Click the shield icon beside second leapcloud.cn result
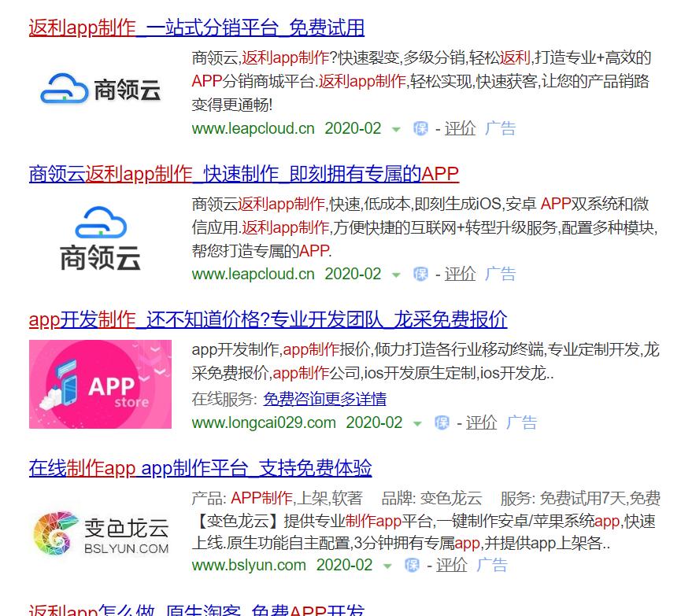The height and width of the screenshot is (616, 681). tap(420, 275)
